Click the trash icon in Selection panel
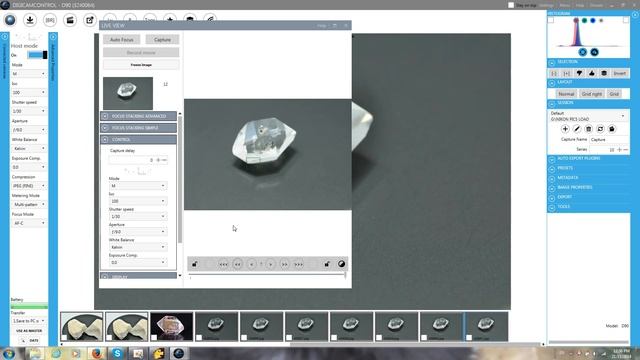This screenshot has height=360, width=640. pos(604,73)
